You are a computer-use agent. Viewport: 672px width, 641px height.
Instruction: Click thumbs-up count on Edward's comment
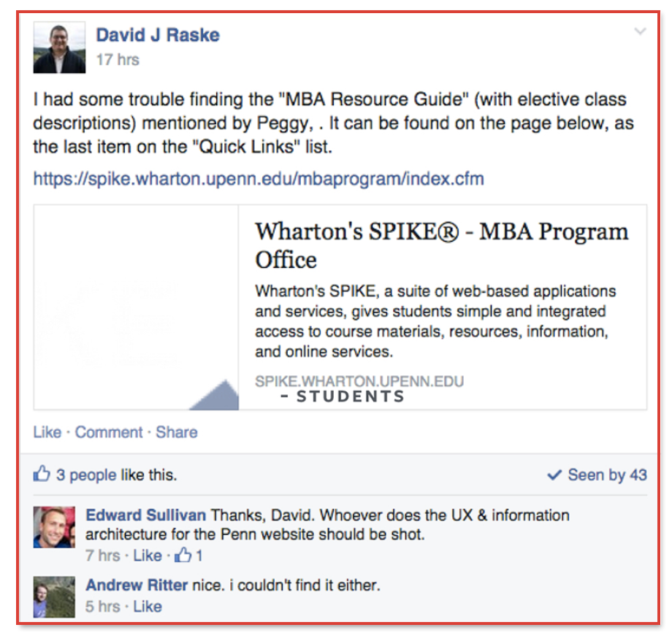(188, 556)
